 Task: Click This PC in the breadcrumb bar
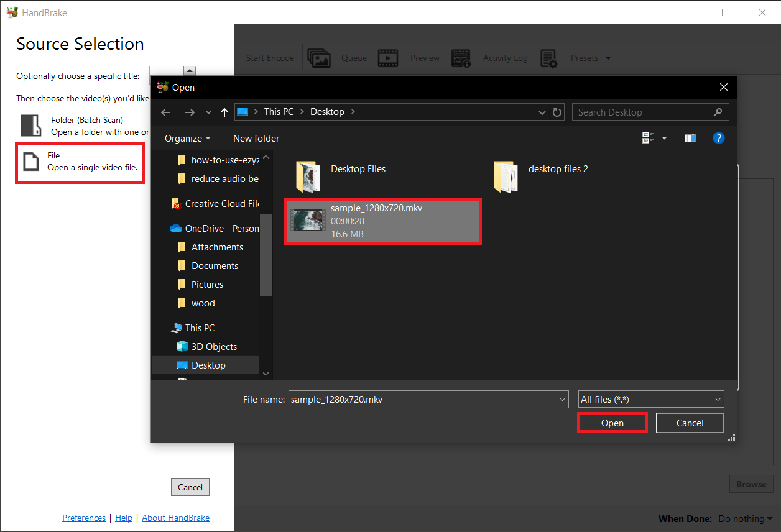[279, 112]
